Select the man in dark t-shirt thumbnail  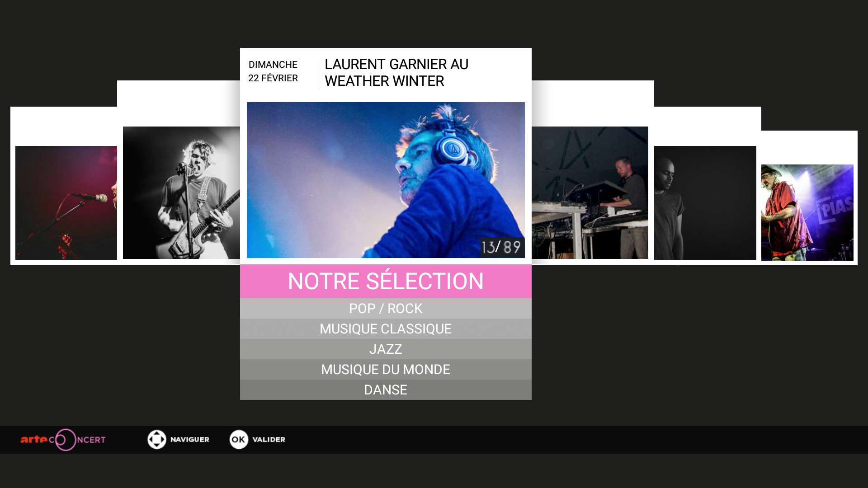(x=705, y=203)
